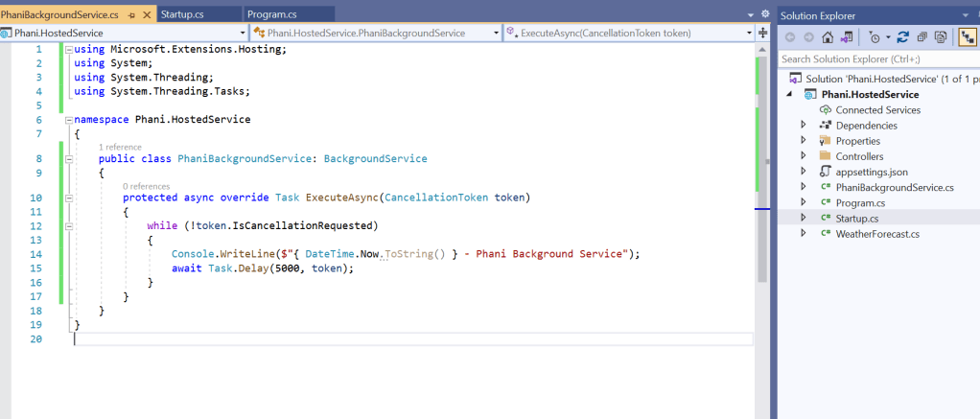Click the Show All Files icon
The height and width of the screenshot is (419, 980).
[x=939, y=37]
